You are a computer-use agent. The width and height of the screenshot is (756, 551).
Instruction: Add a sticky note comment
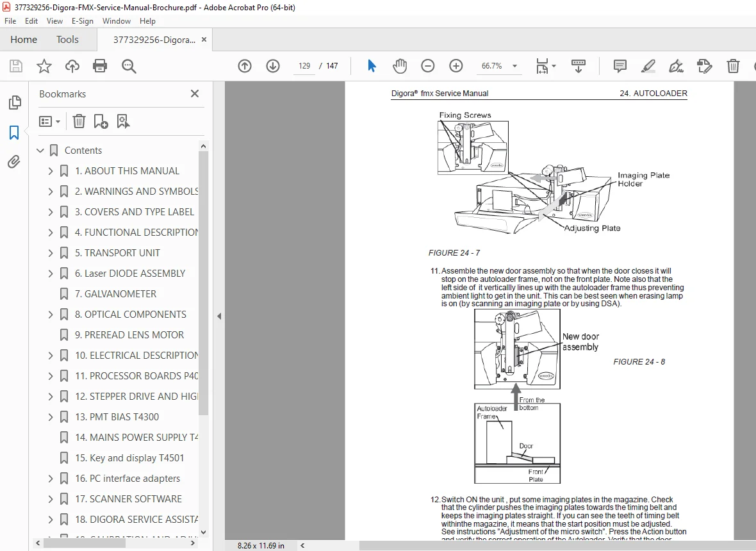(x=620, y=66)
